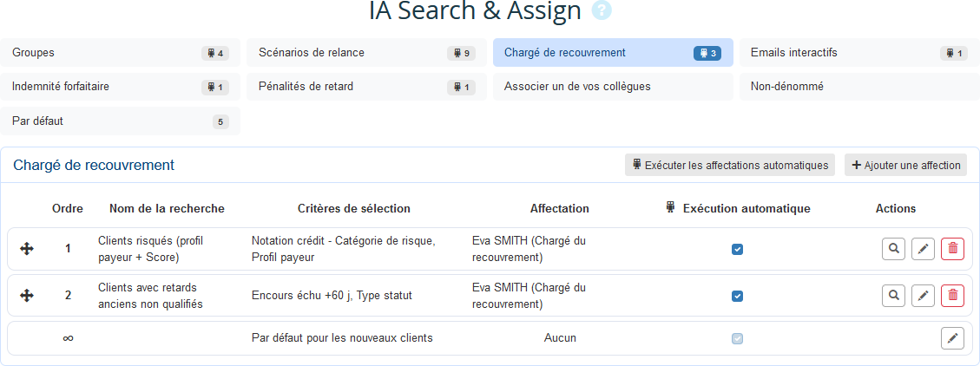Image resolution: width=980 pixels, height=366 pixels.
Task: Search icon for Clients avec retards row
Action: tap(894, 295)
